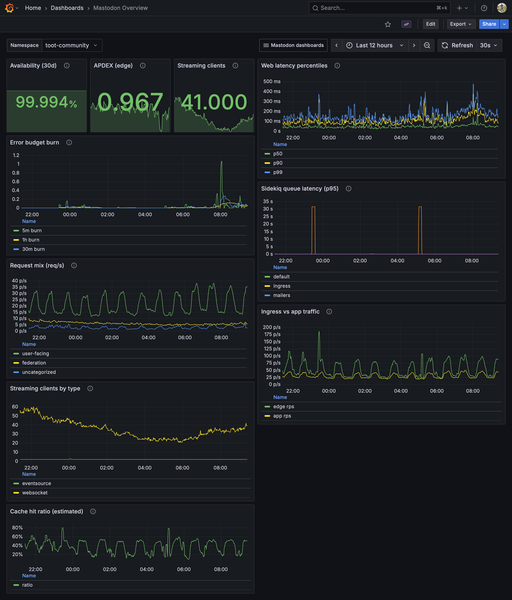Click the Edit dashboard button

[430, 24]
